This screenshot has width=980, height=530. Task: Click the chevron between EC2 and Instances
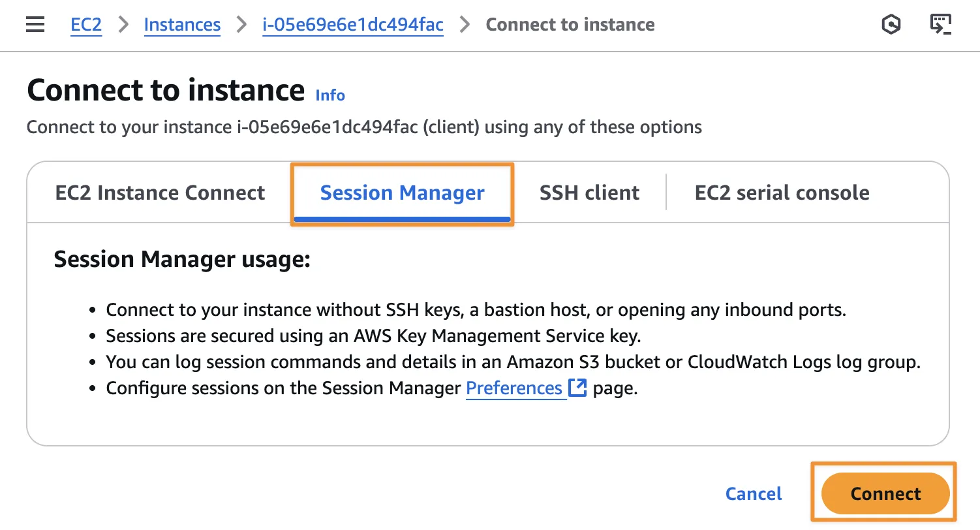123,25
